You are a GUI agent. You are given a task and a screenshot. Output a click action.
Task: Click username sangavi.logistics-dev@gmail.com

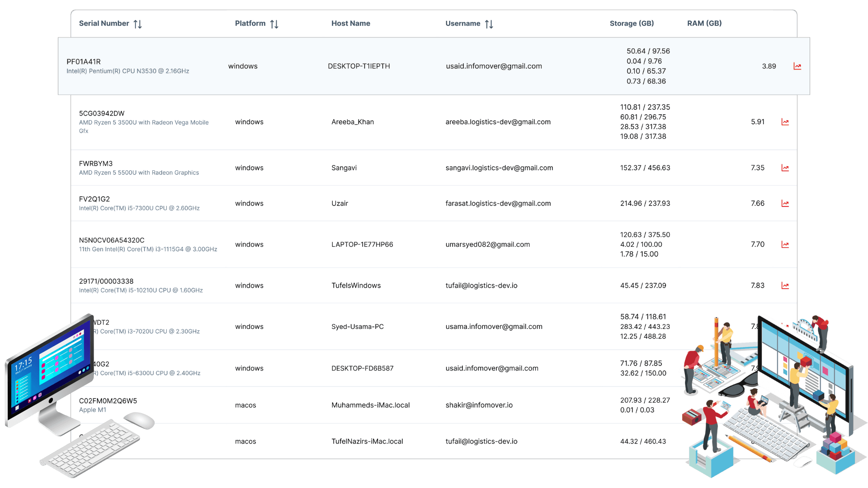click(x=500, y=168)
